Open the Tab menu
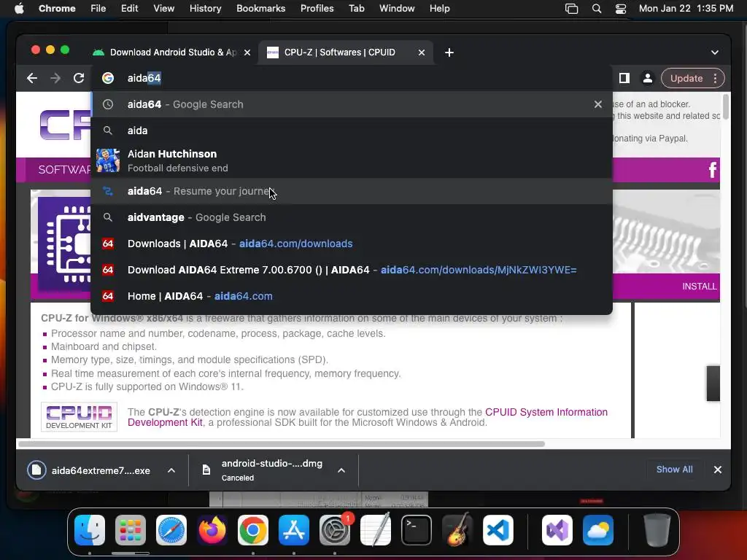 pos(356,9)
